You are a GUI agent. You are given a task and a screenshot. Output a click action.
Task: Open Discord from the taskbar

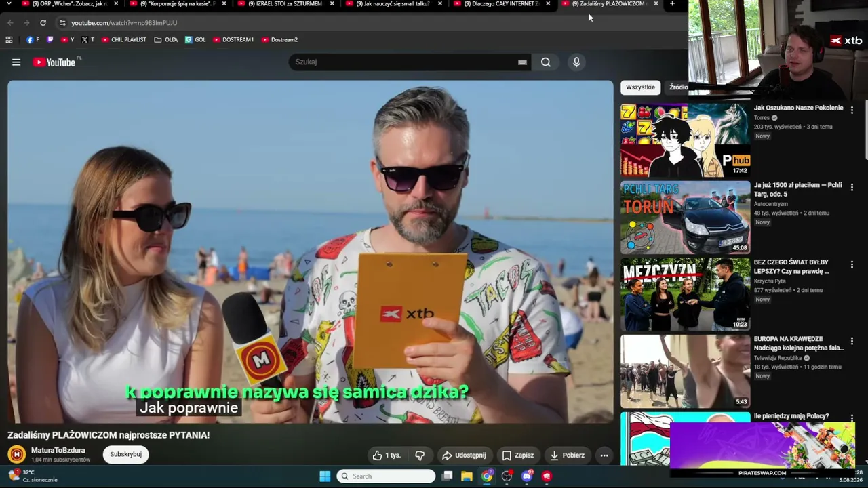[x=527, y=476]
